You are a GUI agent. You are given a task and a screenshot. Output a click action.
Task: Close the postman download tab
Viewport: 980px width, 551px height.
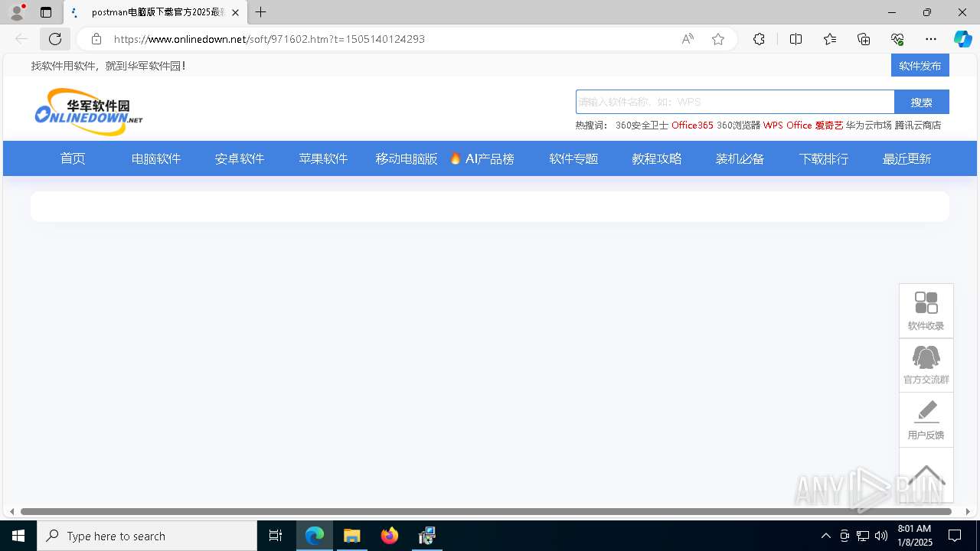point(235,12)
